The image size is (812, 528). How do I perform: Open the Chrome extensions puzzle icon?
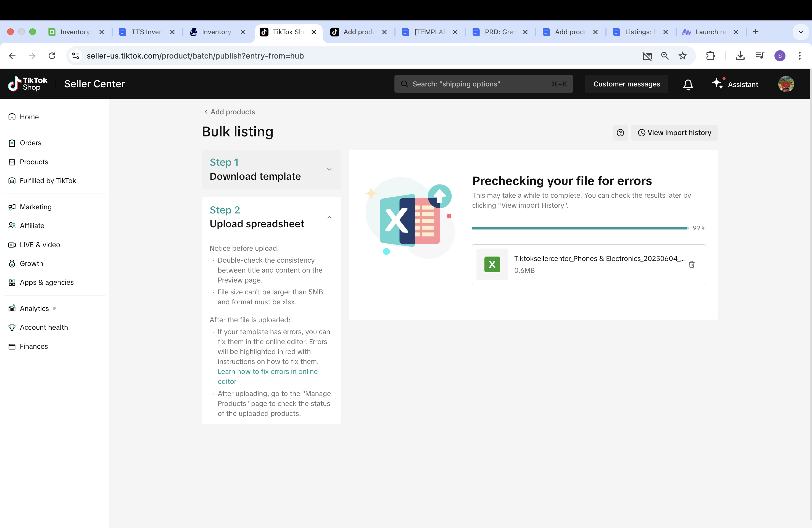click(710, 56)
